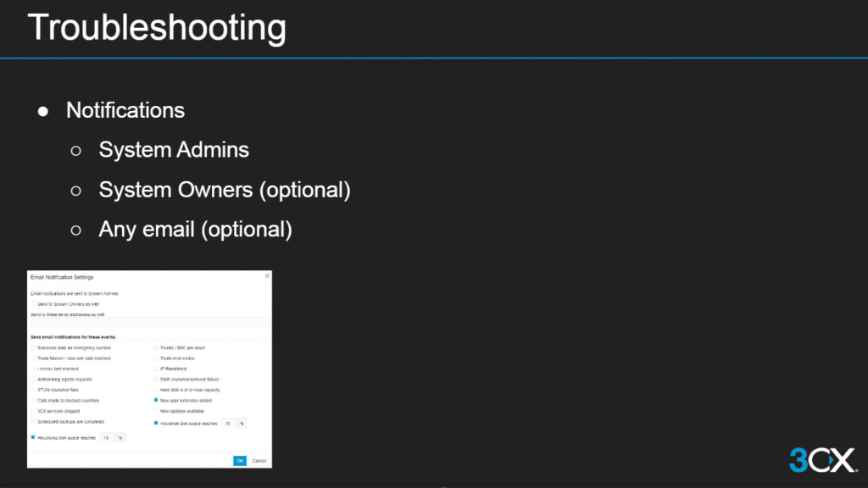Check Someone dials an emergency number
The image size is (868, 488).
(35, 347)
